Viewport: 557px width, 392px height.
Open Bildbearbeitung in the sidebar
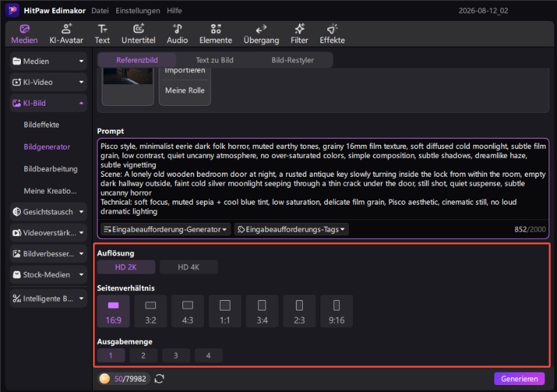(x=50, y=168)
